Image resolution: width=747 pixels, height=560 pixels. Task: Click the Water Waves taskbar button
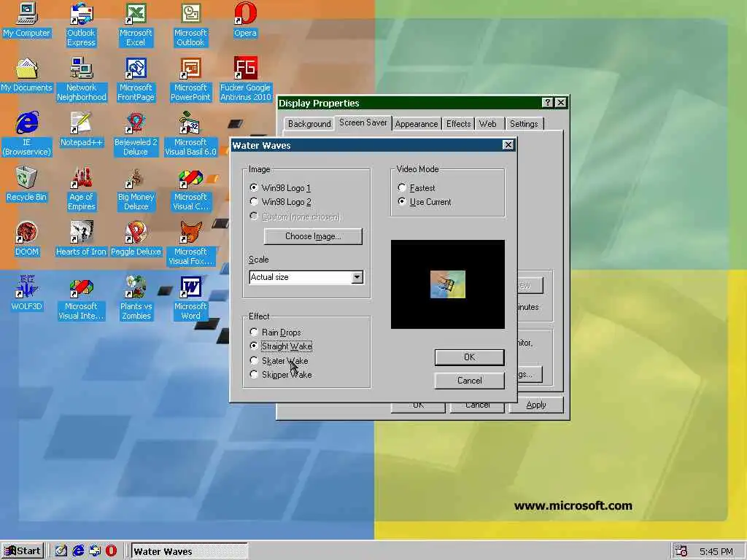click(x=189, y=551)
